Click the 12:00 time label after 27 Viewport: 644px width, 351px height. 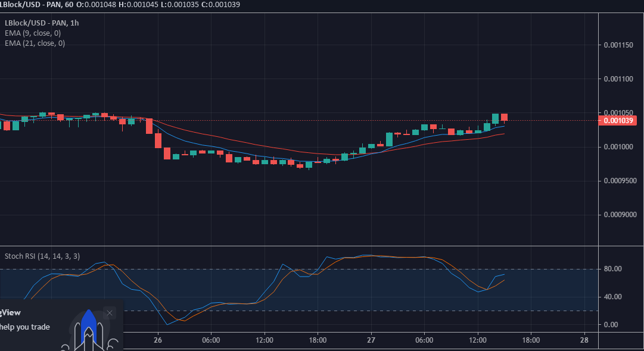(477, 340)
